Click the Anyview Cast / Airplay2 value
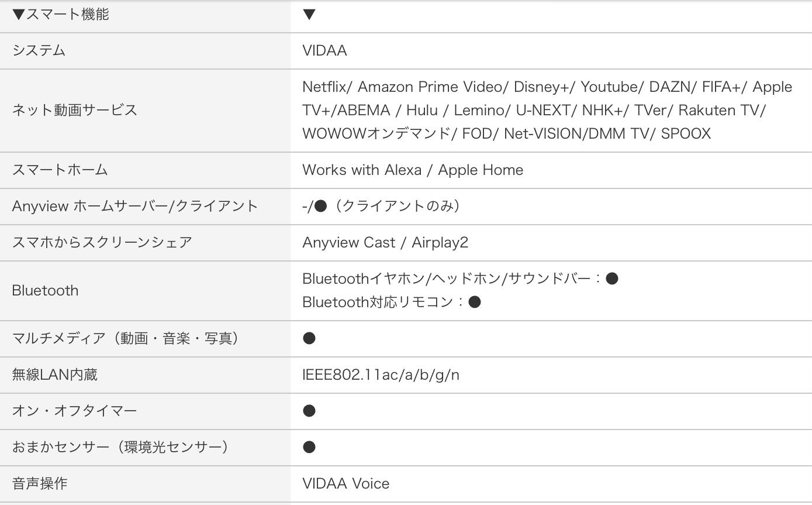Viewport: 812px width, 505px height. pos(385,242)
